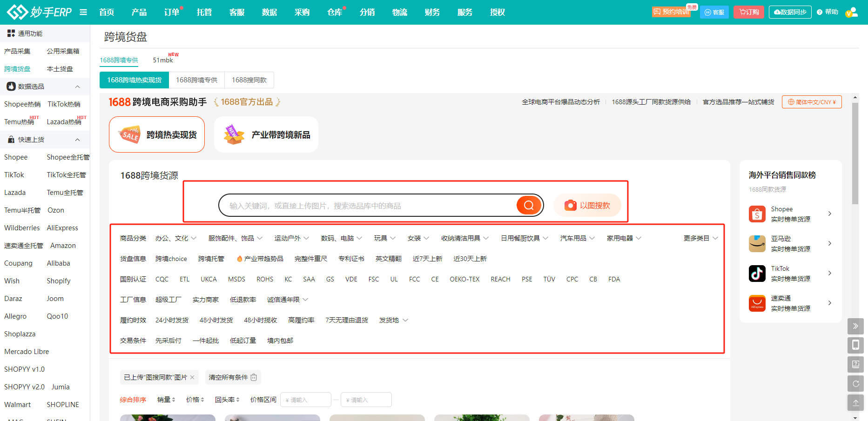Open the mobile phone icon in floating toolbar
The image size is (868, 421).
pos(855,345)
